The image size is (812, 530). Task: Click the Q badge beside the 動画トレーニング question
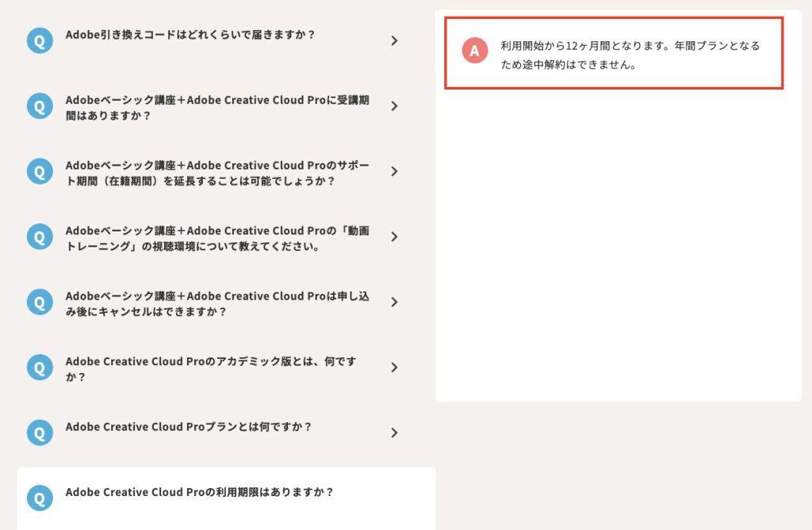pyautogui.click(x=40, y=236)
